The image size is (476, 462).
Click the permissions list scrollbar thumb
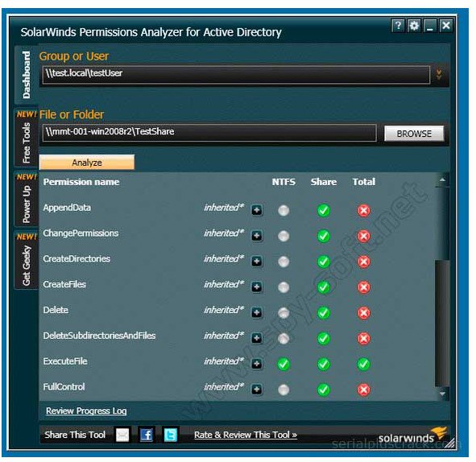tap(442, 323)
